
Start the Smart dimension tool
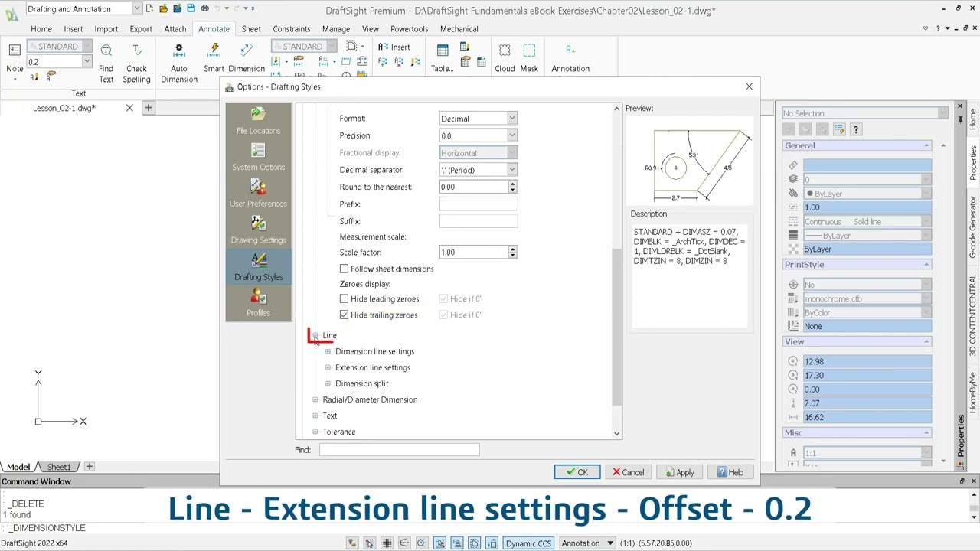click(x=214, y=58)
